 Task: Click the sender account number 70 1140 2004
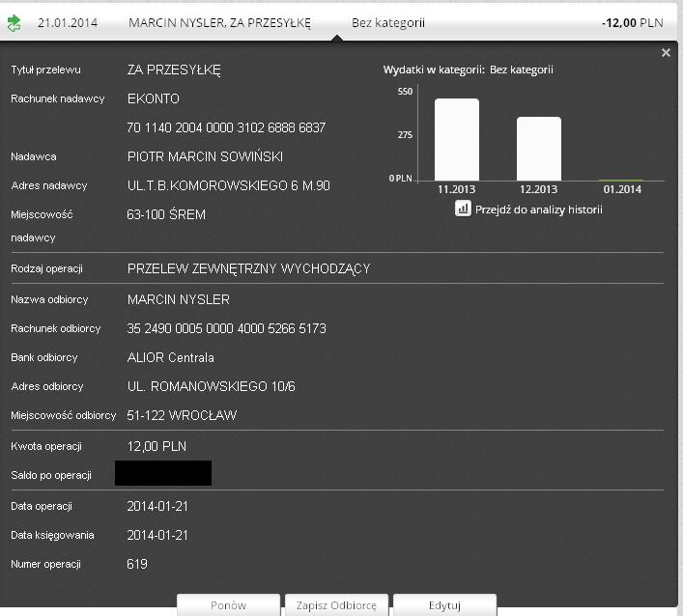point(226,127)
